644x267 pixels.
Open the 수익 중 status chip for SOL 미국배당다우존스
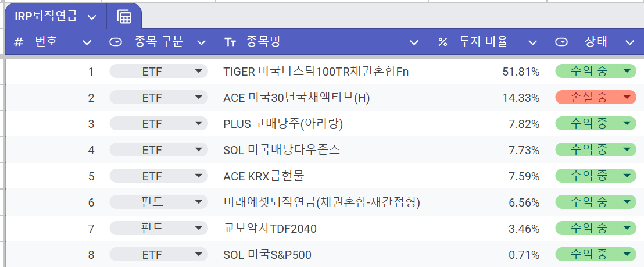point(596,150)
